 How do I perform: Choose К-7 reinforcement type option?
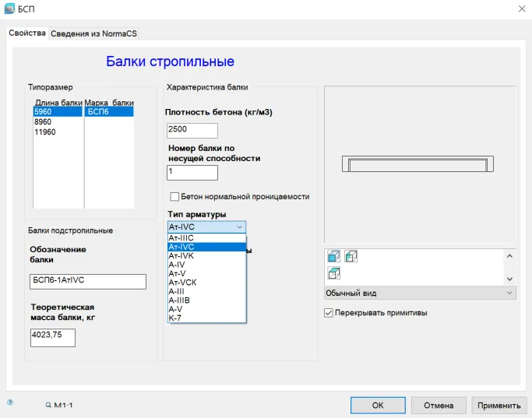175,318
